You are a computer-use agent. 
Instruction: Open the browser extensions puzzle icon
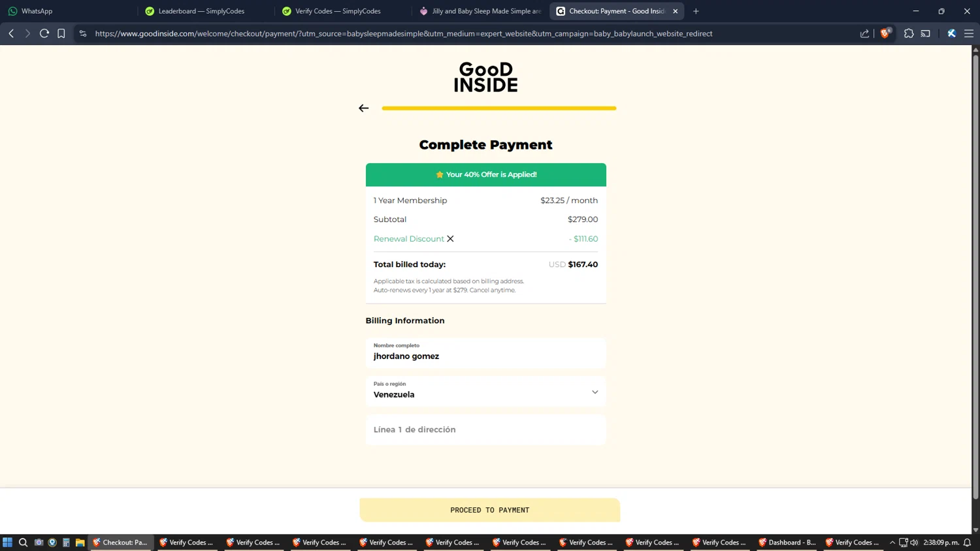[x=909, y=33]
